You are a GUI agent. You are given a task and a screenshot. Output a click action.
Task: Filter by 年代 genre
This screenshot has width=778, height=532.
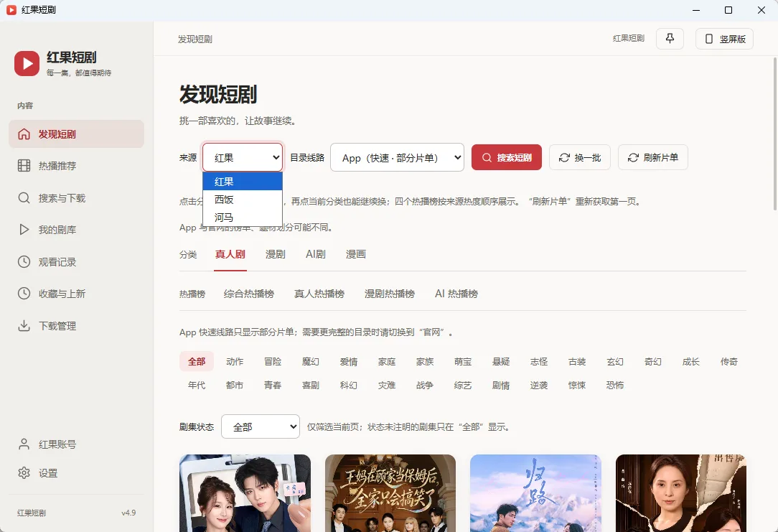click(x=197, y=385)
